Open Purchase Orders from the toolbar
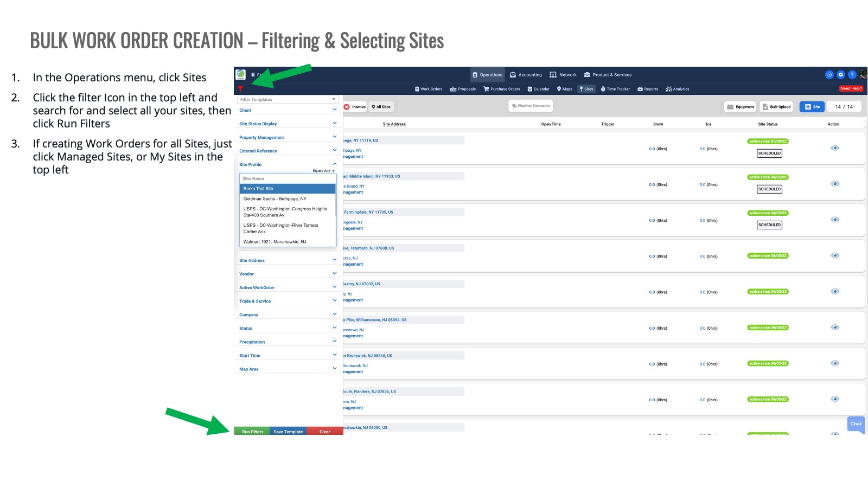Image resolution: width=868 pixels, height=488 pixels. click(x=501, y=89)
